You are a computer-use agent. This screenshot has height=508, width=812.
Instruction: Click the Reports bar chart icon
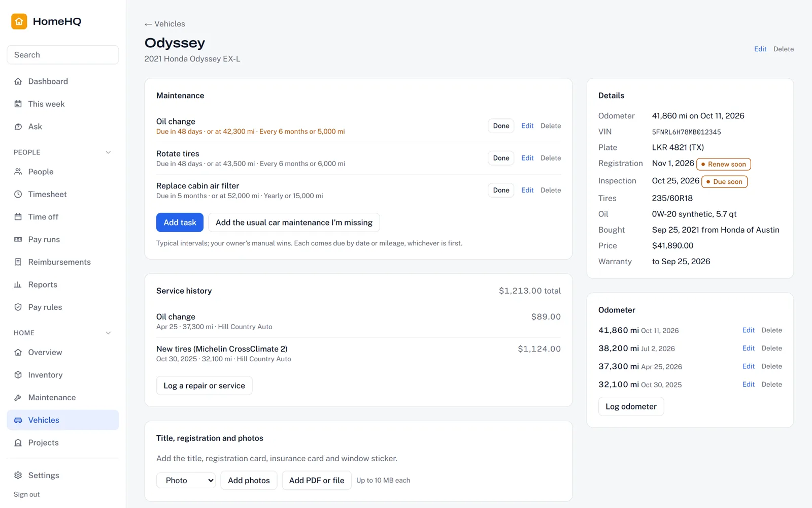pos(18,284)
